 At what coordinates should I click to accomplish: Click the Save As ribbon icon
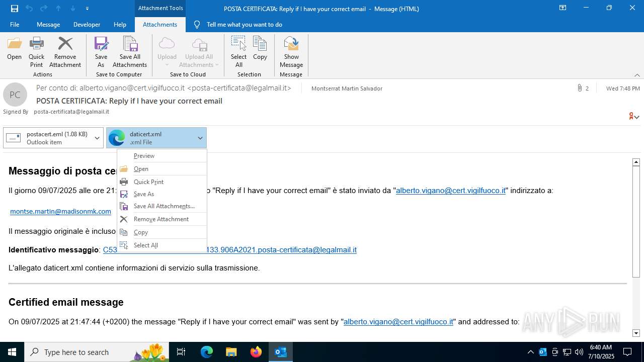101,52
